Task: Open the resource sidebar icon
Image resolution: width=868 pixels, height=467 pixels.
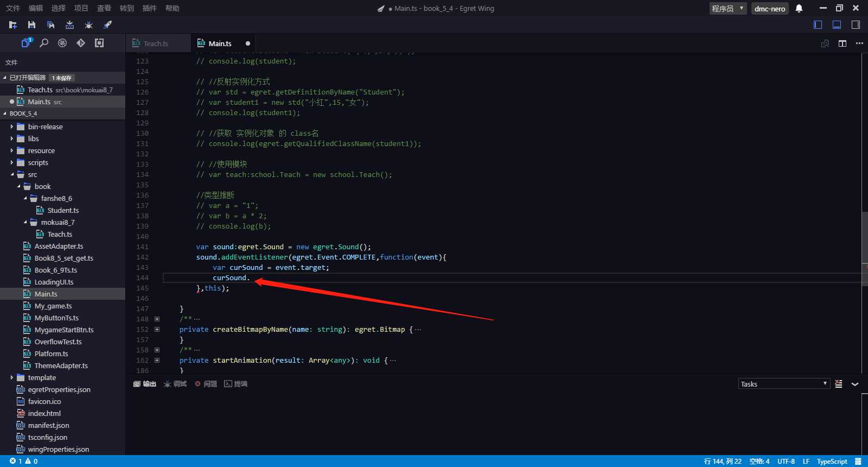Action: [x=99, y=43]
